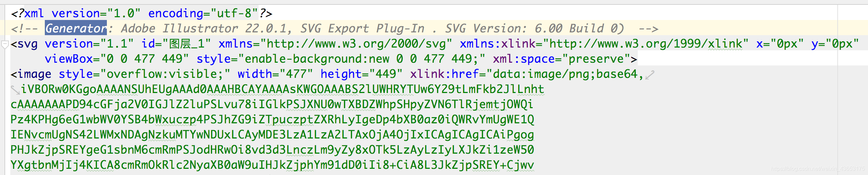Click base64 line starting Pz4KPHg6eG1w
The image size is (868, 175).
[x=272, y=120]
